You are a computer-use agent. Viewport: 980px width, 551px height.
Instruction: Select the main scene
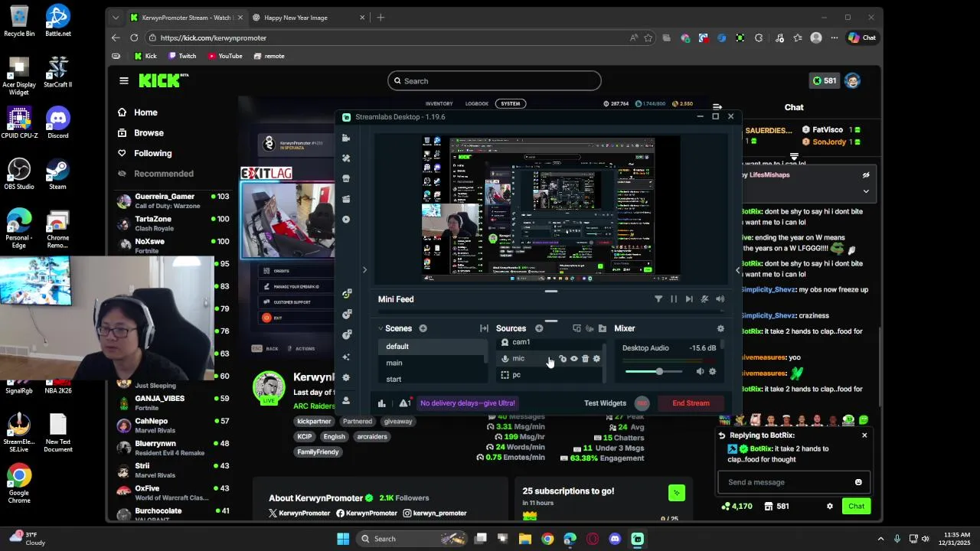[431, 363]
